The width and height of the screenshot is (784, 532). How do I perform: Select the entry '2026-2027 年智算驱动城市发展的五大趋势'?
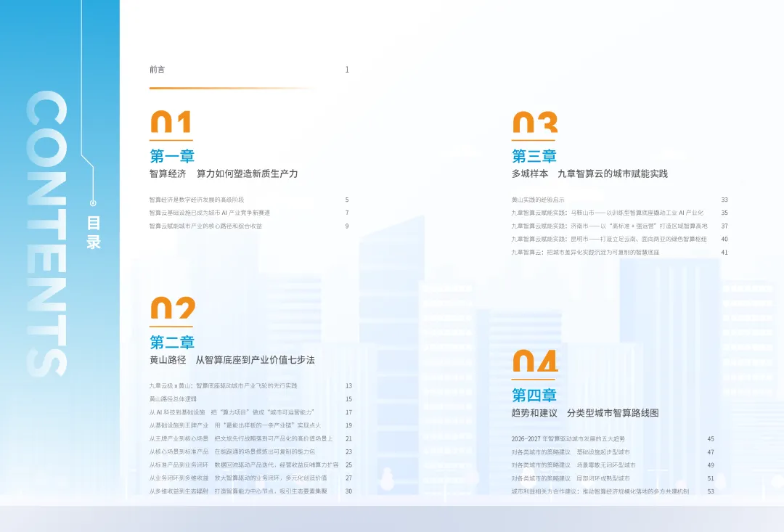[x=568, y=438]
